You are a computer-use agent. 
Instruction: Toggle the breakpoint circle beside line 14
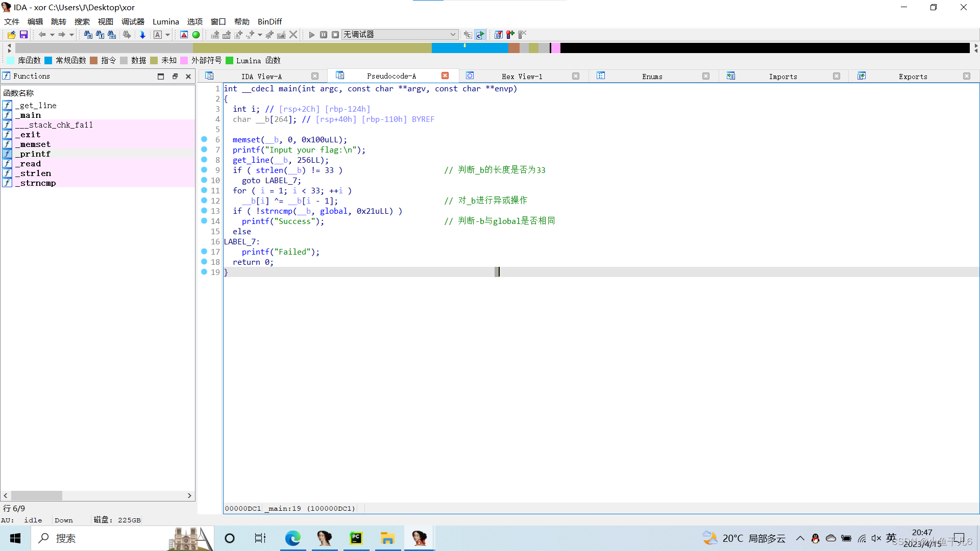(x=204, y=221)
